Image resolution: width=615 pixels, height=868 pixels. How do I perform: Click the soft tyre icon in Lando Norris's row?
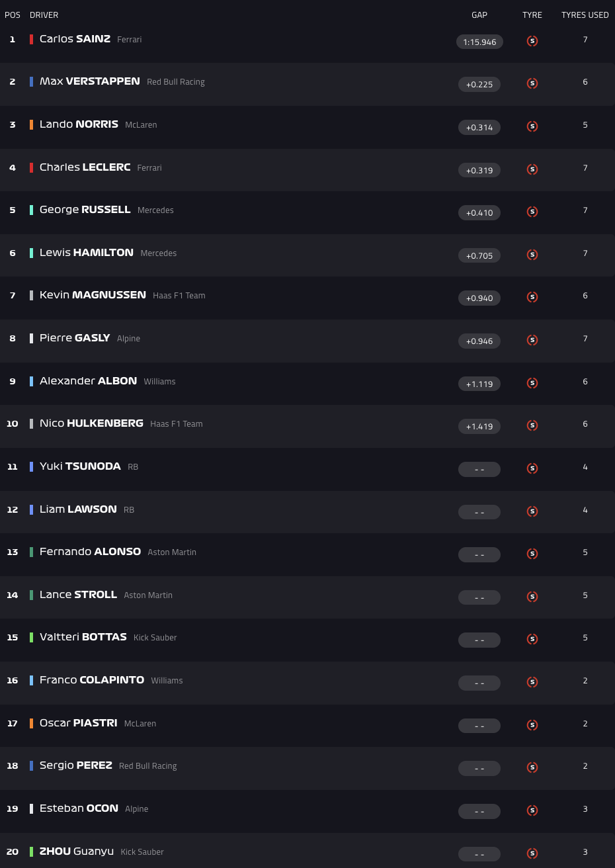tap(532, 126)
